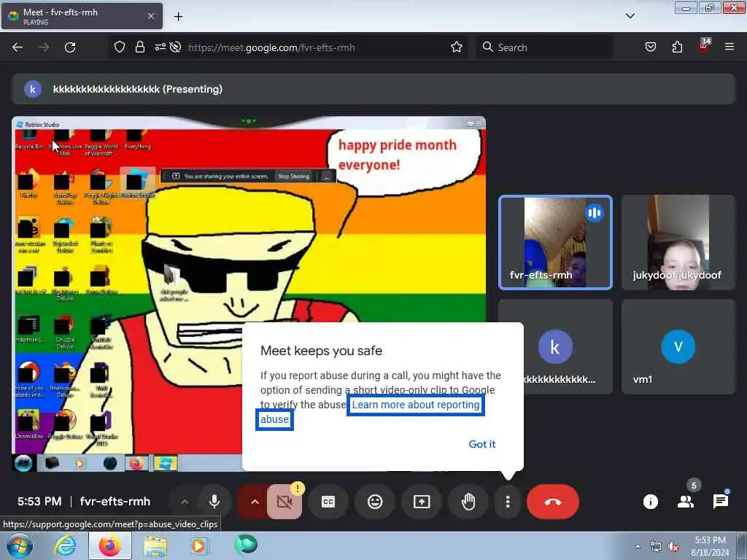Screen dimensions: 747x560
Task: Mute the microphone in Meet controls
Action: (214, 502)
